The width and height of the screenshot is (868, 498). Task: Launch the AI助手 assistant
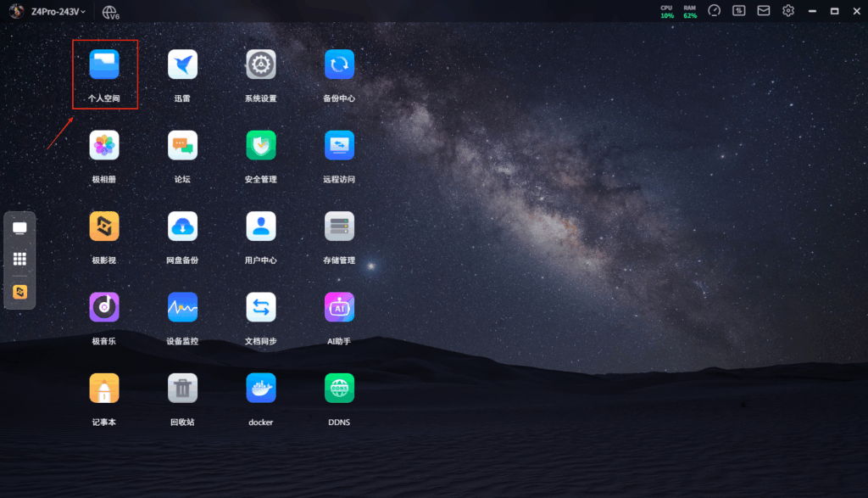339,307
